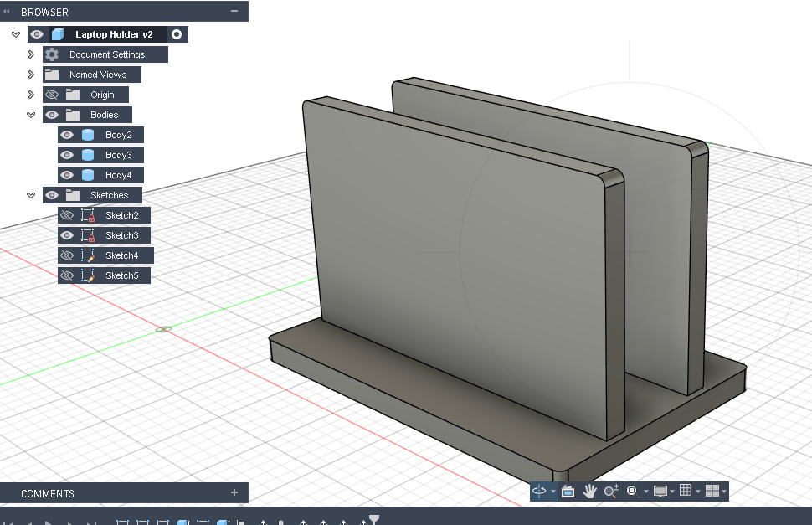Select the Sketch3 label
812x525 pixels.
pos(122,235)
